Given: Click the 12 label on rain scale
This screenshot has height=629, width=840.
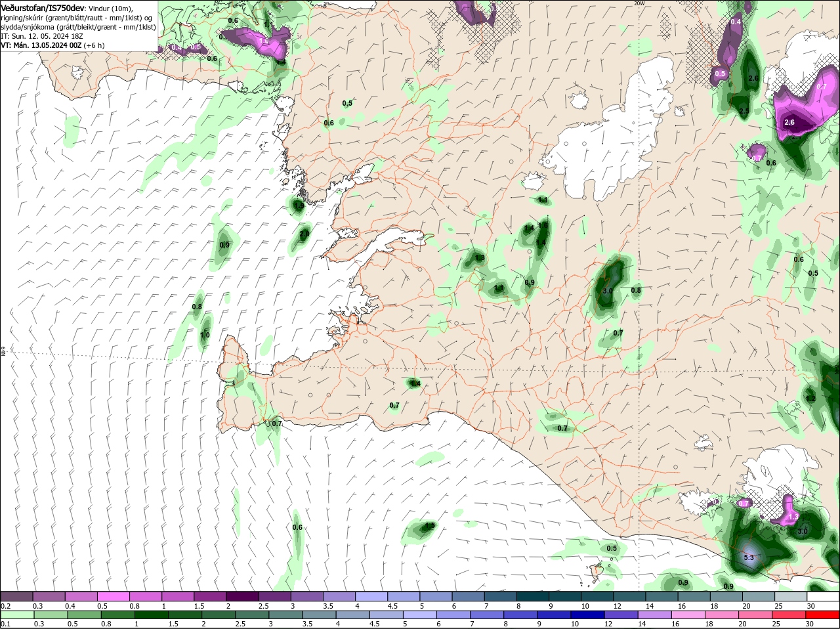Looking at the screenshot, I should 607,624.
